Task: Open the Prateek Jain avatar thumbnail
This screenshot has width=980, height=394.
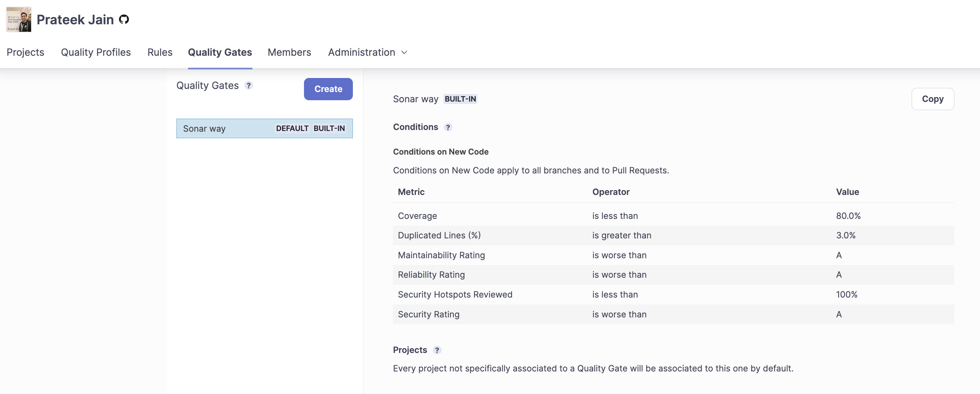Action: pyautogui.click(x=19, y=19)
